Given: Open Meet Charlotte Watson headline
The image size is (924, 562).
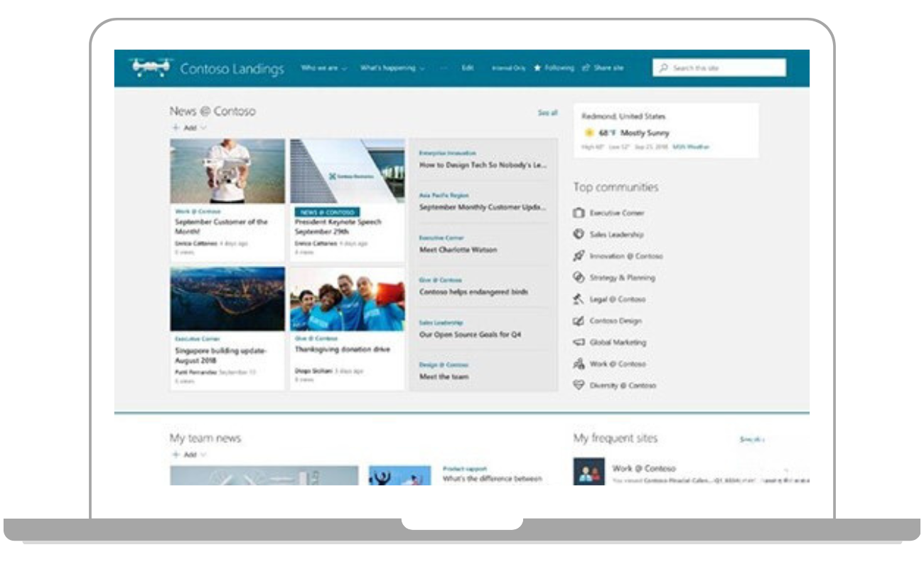Looking at the screenshot, I should 458,250.
